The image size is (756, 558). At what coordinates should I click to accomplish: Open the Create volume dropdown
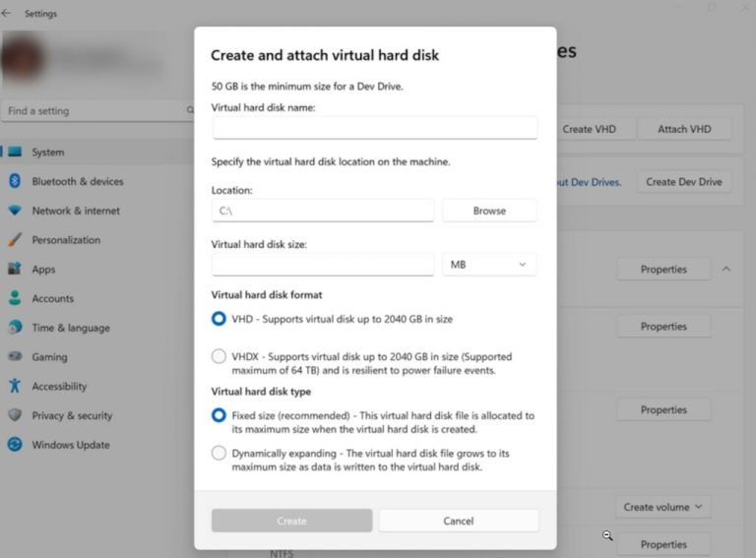pyautogui.click(x=662, y=507)
